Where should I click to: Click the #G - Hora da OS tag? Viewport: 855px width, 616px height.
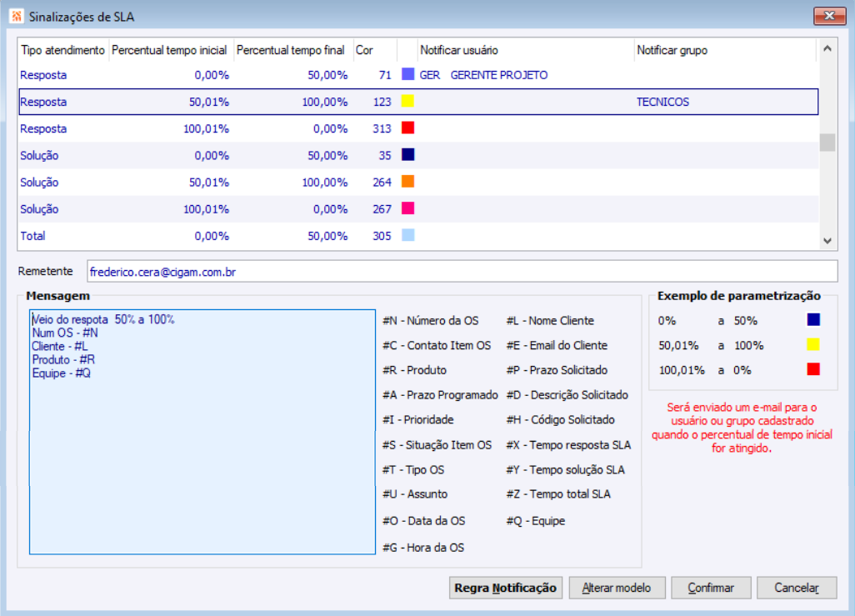click(423, 548)
